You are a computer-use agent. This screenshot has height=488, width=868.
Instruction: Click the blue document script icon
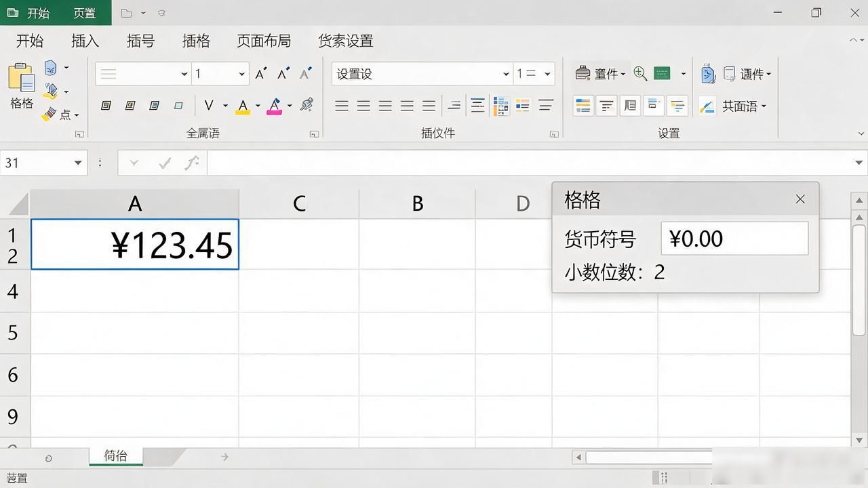[708, 73]
